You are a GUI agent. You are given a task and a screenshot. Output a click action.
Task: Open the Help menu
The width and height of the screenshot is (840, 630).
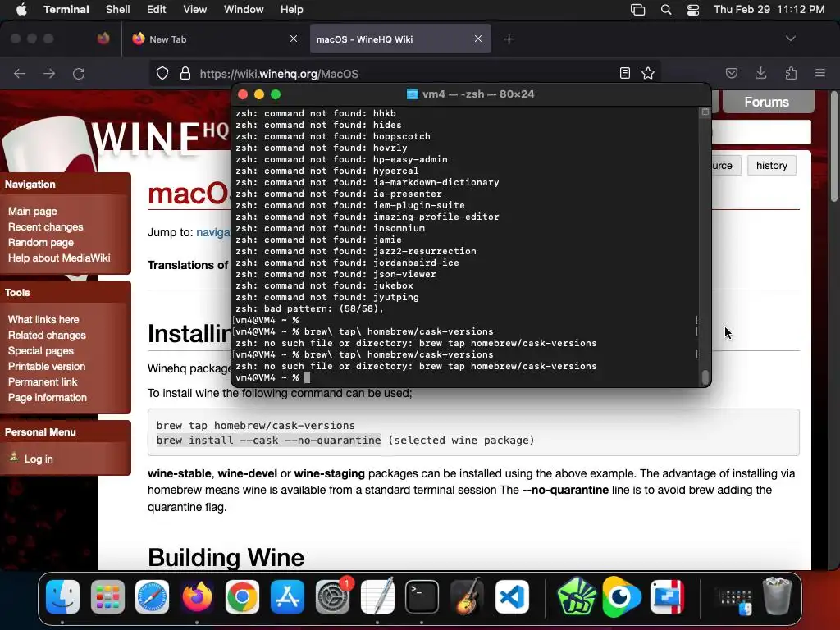coord(291,10)
